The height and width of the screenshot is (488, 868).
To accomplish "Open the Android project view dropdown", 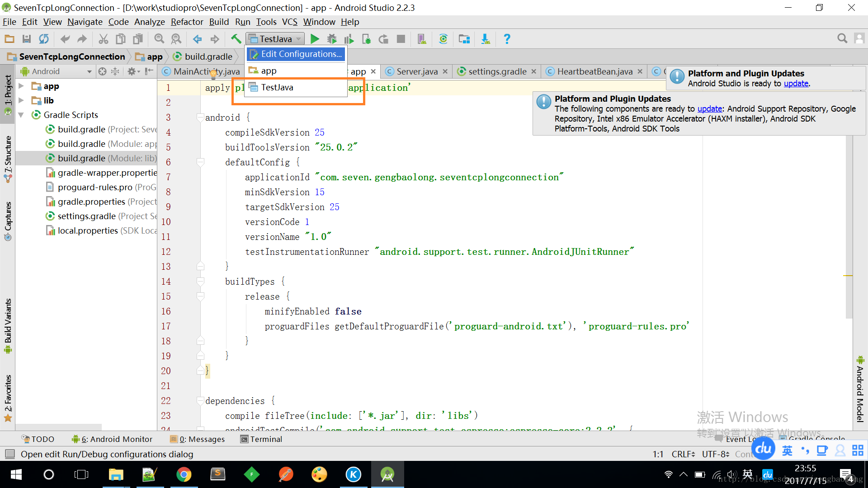I will pos(56,71).
